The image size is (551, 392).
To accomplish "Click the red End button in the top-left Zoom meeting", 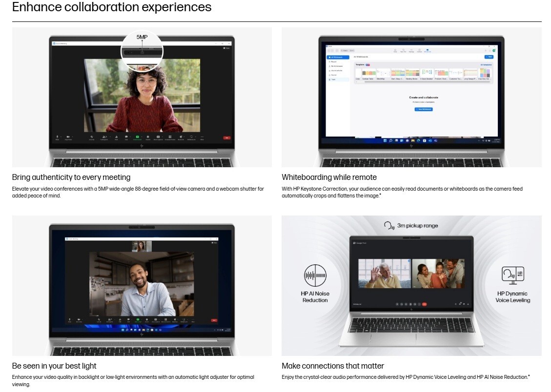I will [226, 138].
